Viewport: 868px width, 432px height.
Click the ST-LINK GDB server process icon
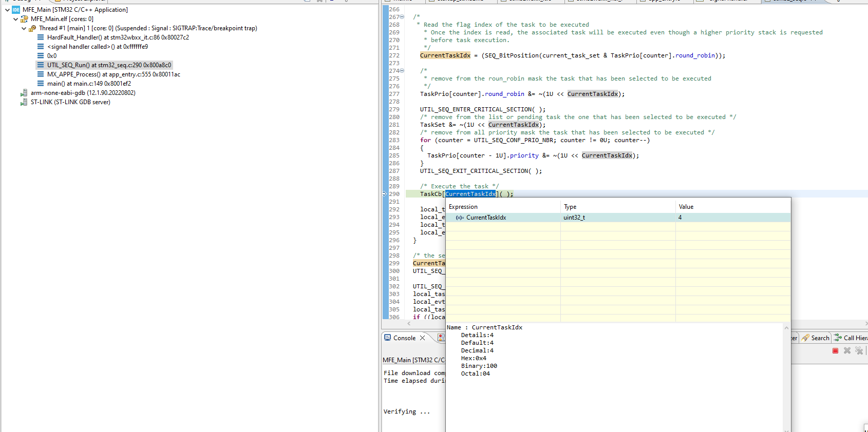pyautogui.click(x=24, y=102)
